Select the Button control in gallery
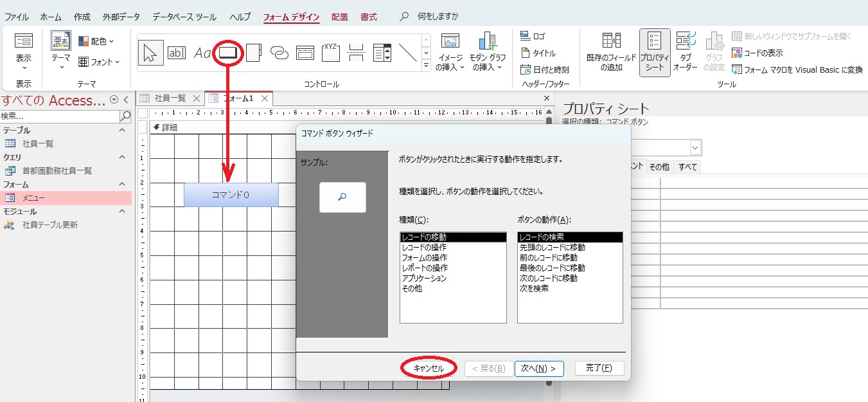 tap(228, 53)
